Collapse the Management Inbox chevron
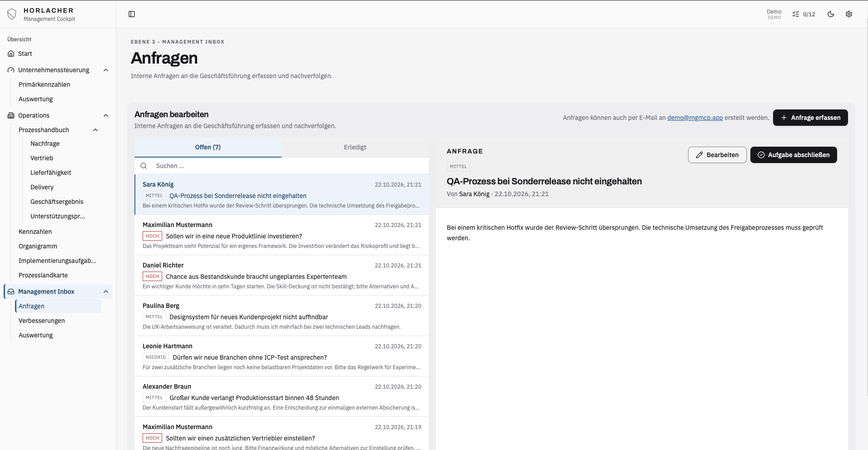This screenshot has height=450, width=868. [x=106, y=292]
